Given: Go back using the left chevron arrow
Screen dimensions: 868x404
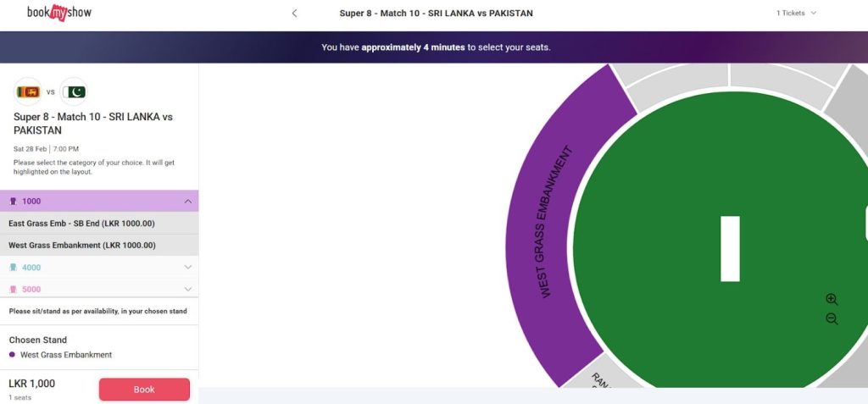Looking at the screenshot, I should point(294,14).
